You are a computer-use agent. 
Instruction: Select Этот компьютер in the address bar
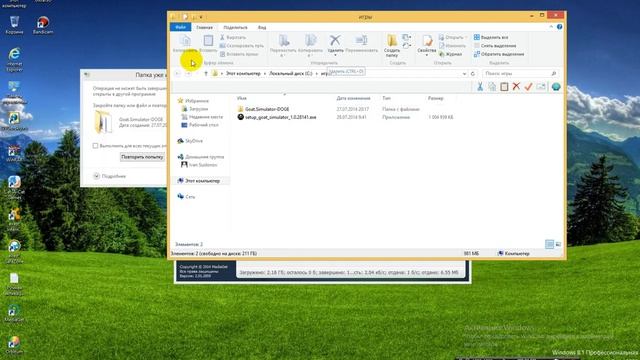[243, 73]
